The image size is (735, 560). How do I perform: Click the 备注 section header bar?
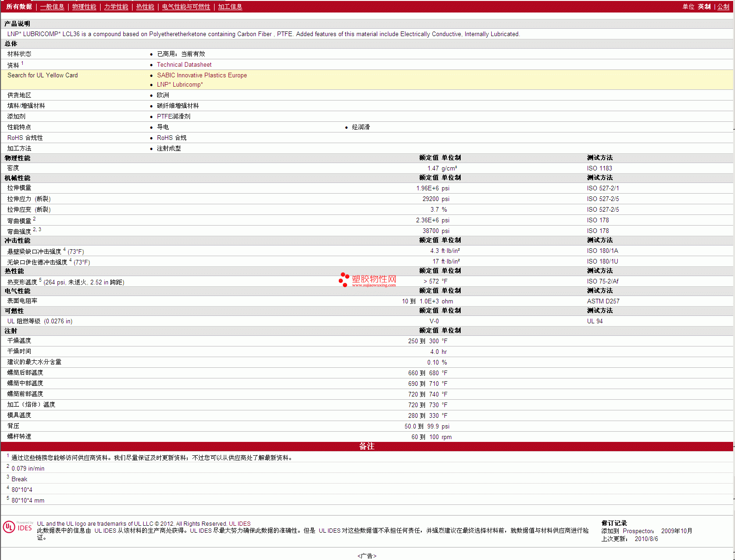coord(367,446)
